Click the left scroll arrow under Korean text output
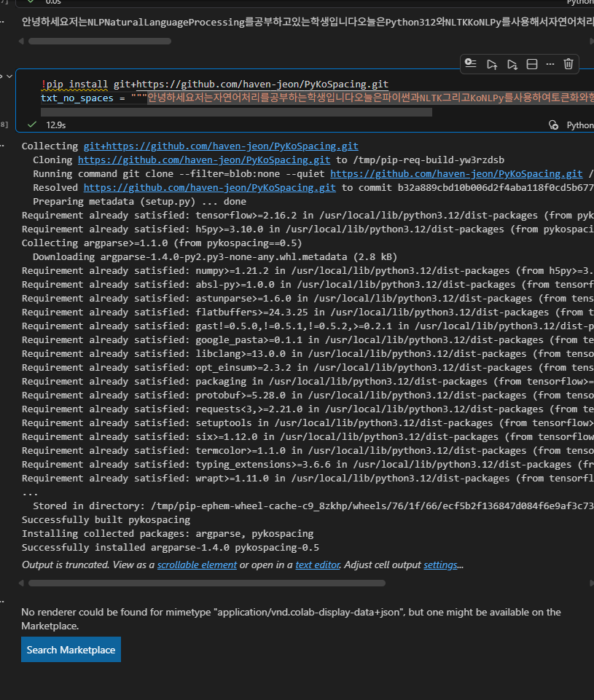The image size is (594, 700). 21,41
